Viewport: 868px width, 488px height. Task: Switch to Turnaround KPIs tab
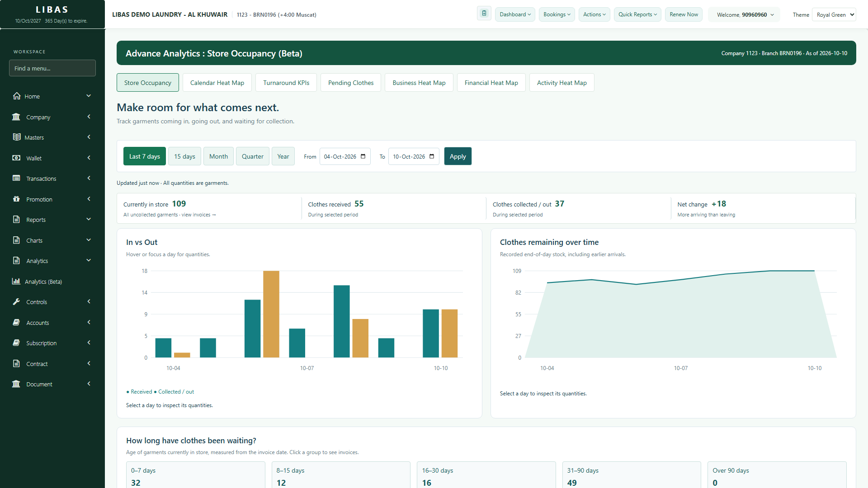click(x=286, y=83)
